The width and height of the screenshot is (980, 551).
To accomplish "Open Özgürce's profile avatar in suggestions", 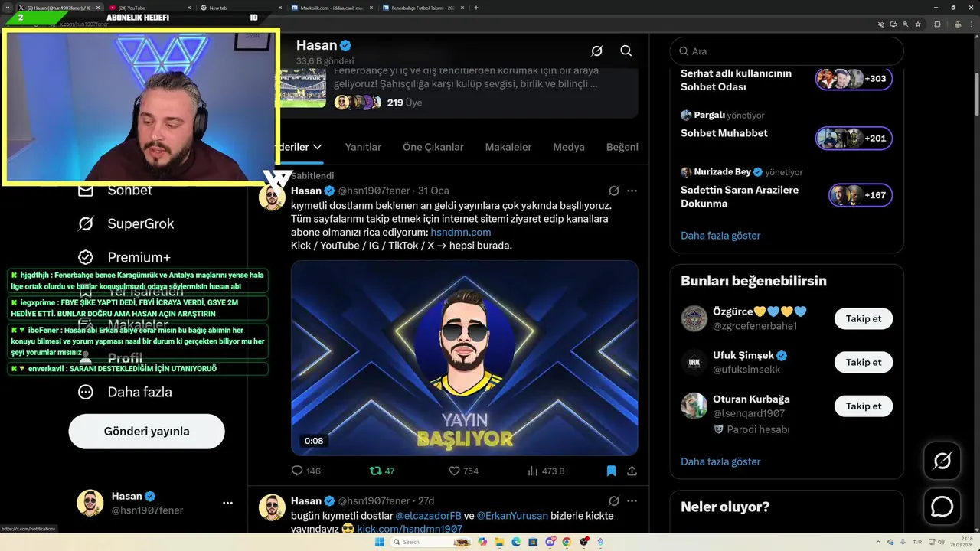I will click(694, 319).
